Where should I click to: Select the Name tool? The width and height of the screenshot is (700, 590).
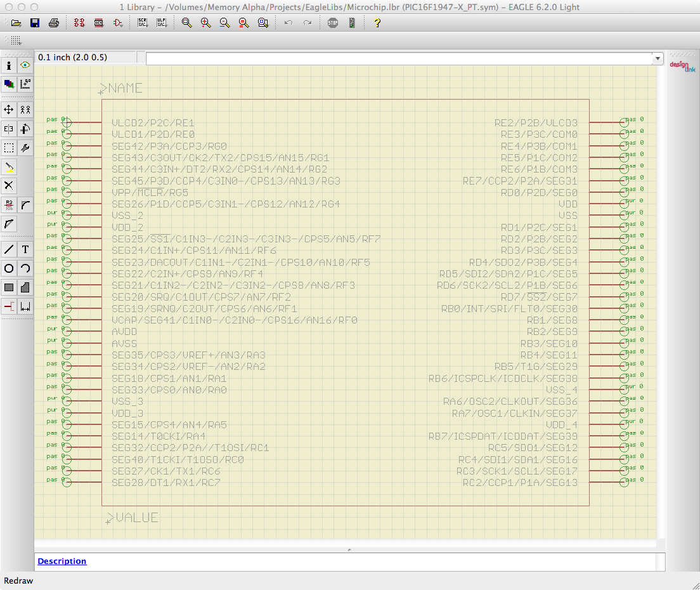tap(9, 205)
